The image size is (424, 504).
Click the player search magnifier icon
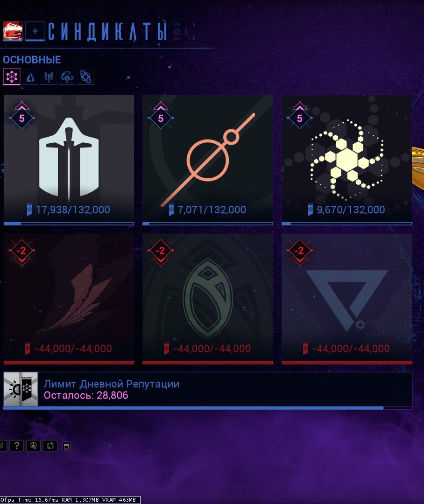pyautogui.click(x=34, y=446)
